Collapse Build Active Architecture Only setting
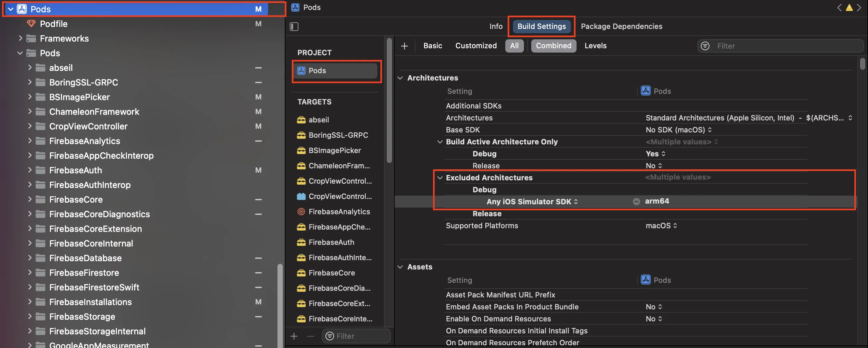Viewport: 868px width, 348px height. [440, 142]
